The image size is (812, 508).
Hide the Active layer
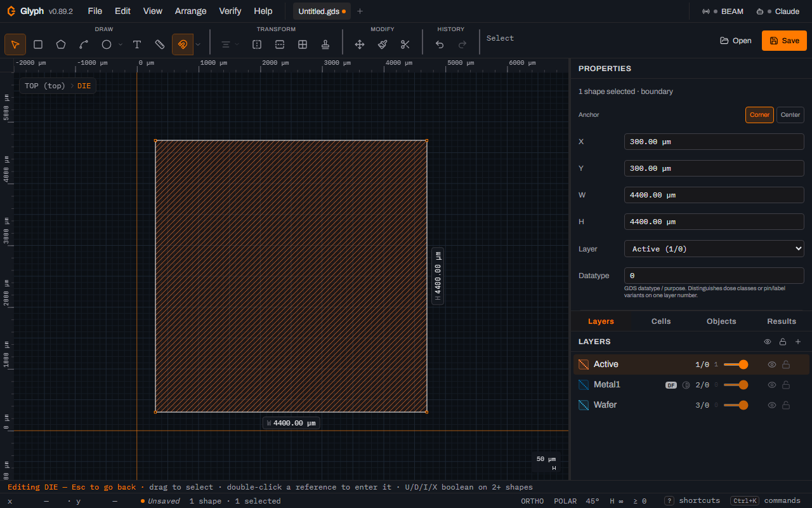[772, 364]
